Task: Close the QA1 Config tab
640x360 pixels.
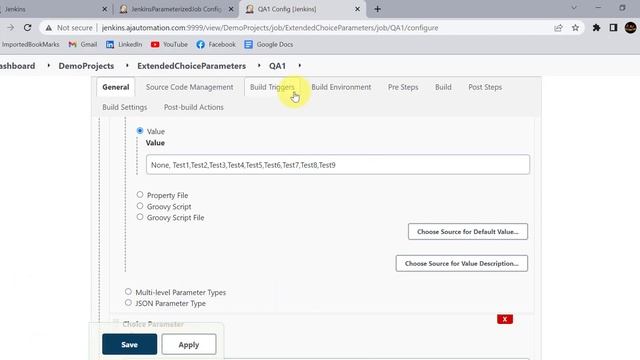Action: click(358, 9)
